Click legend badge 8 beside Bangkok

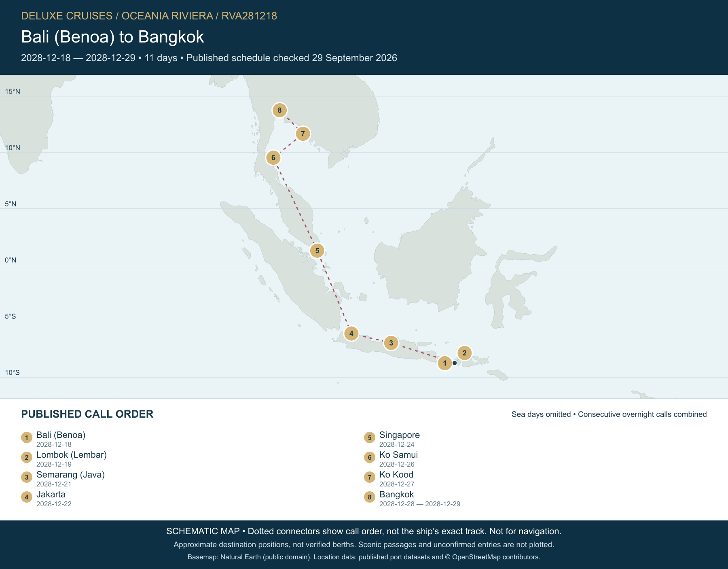[370, 497]
